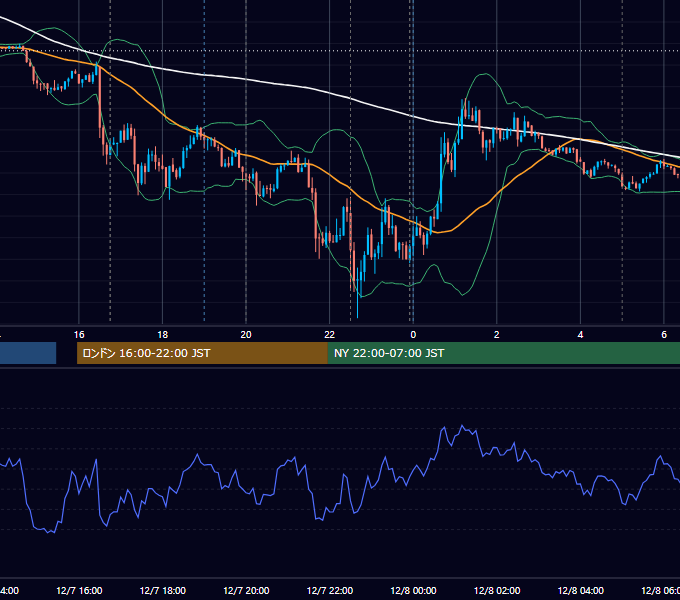
Task: Click the hour label 2 on the upper time axis
Action: 497,334
